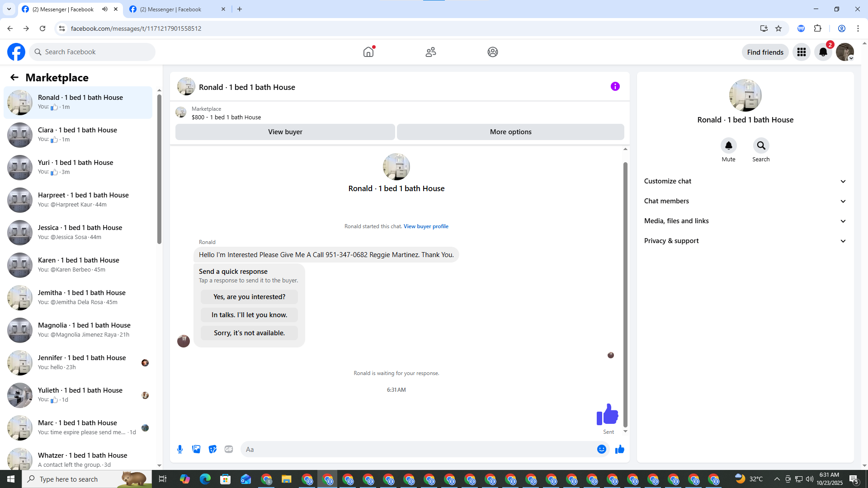Mute this conversation
The width and height of the screenshot is (868, 488).
[728, 145]
